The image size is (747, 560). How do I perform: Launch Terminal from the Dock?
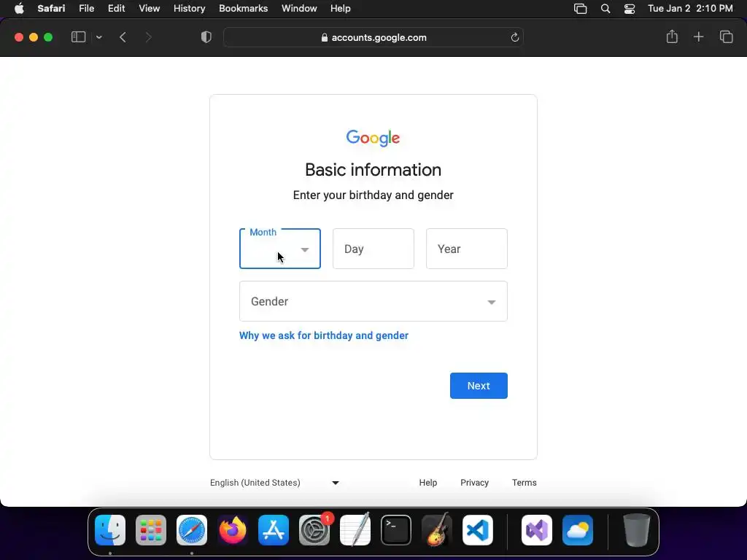(396, 530)
